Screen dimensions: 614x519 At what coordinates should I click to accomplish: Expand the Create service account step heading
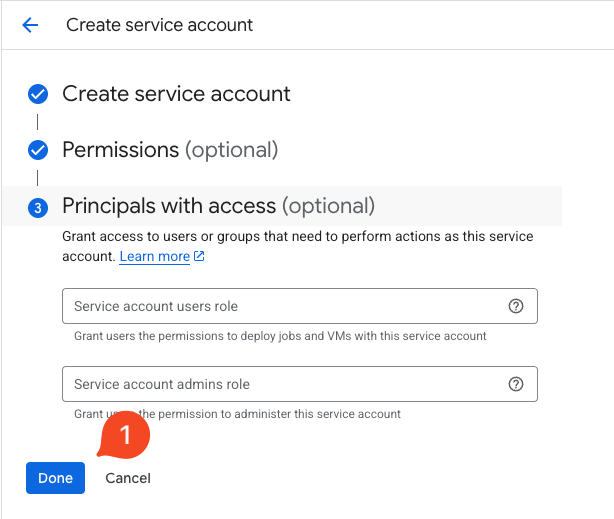click(176, 94)
